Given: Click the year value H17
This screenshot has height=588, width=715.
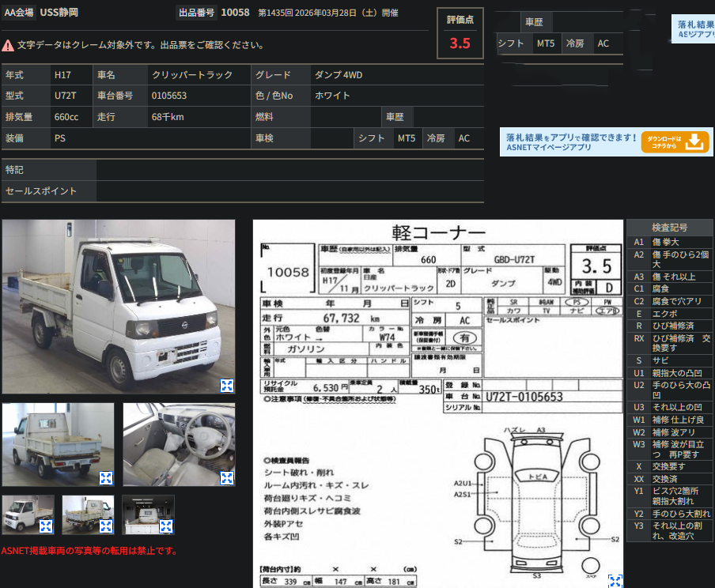Looking at the screenshot, I should pyautogui.click(x=62, y=75).
